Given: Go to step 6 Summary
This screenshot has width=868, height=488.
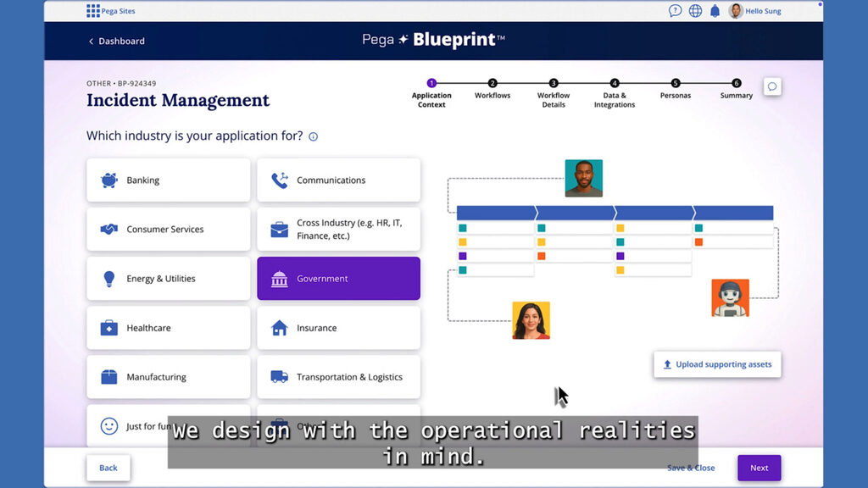Looking at the screenshot, I should (737, 90).
